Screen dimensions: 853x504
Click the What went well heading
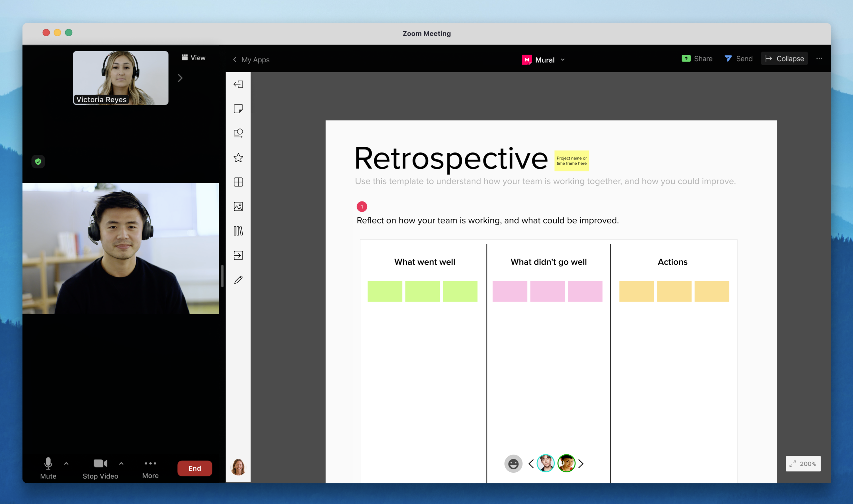coord(425,262)
